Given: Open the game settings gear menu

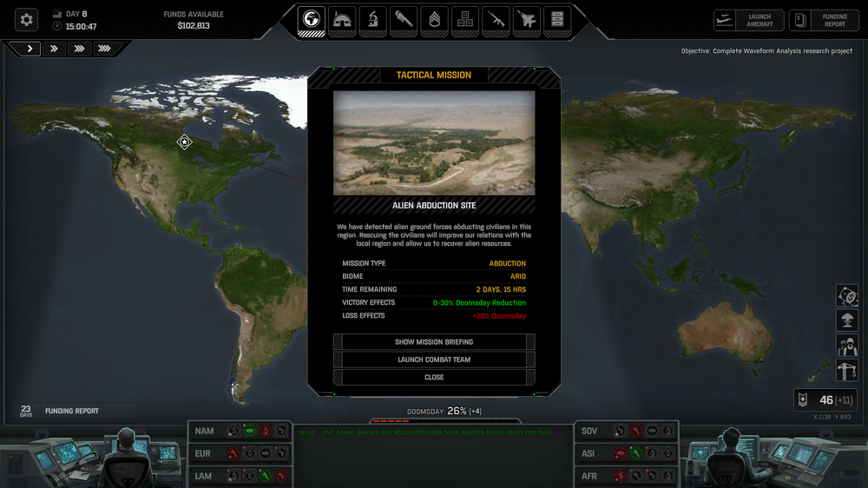Looking at the screenshot, I should [x=26, y=20].
